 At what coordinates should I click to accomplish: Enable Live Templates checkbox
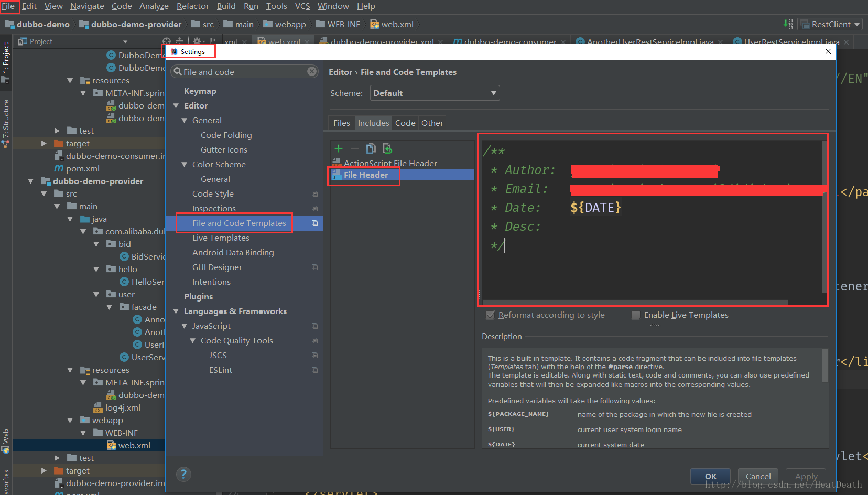635,315
